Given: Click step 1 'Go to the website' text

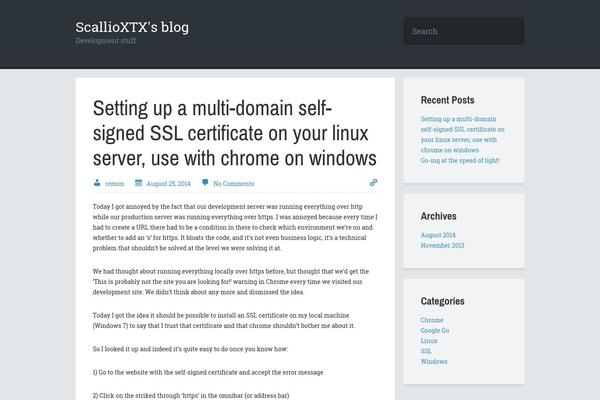Looking at the screenshot, I should tap(208, 372).
